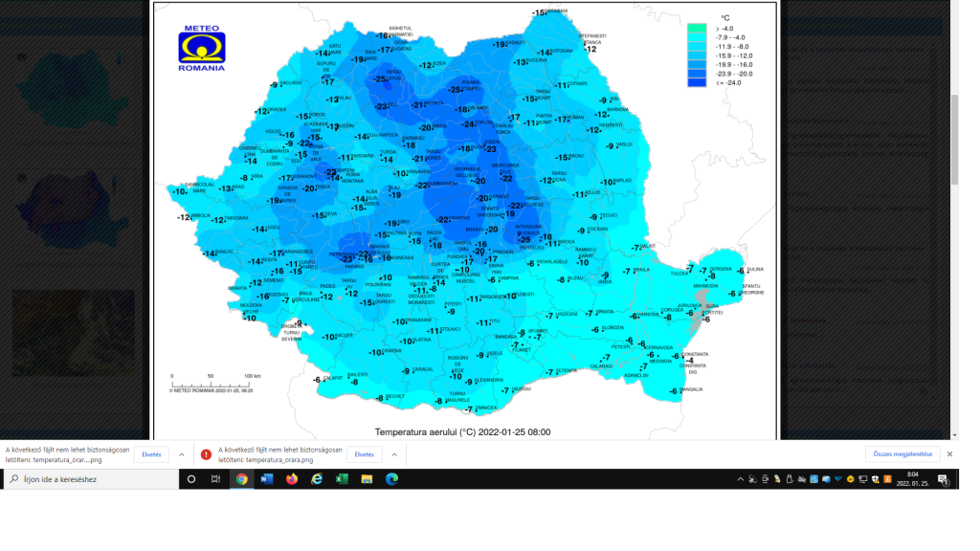Screen dimensions: 980x551
Task: Open Microsoft Edge from the taskbar
Action: click(x=391, y=479)
